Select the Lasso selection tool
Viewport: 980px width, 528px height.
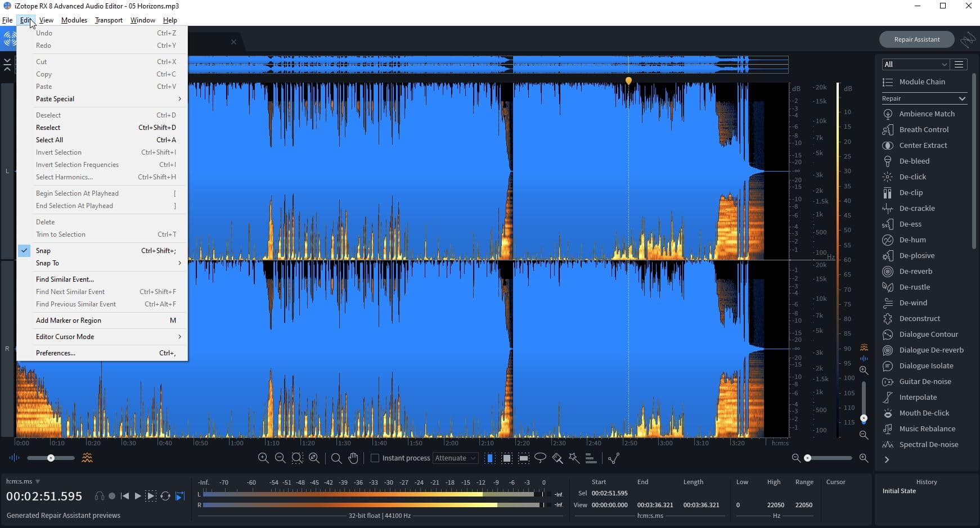[x=540, y=458]
